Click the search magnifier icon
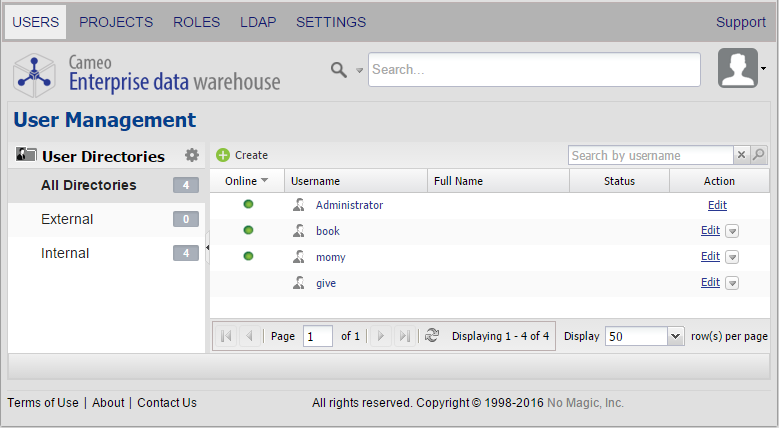779x428 pixels. point(339,69)
